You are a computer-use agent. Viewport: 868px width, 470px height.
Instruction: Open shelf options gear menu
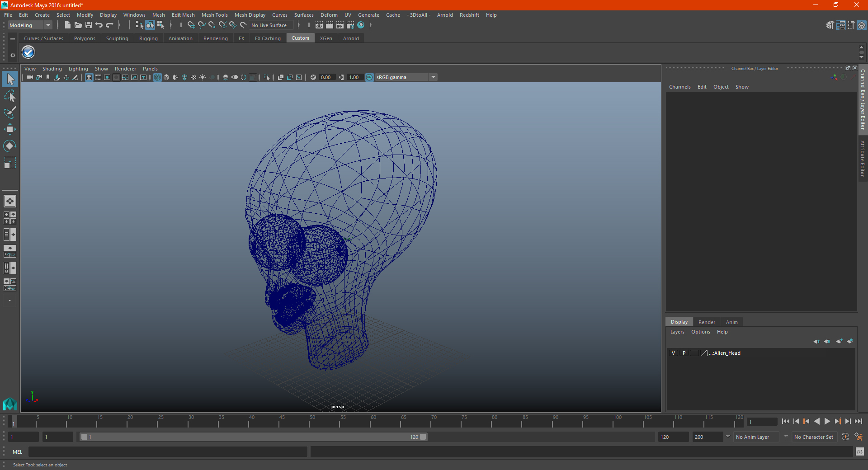(13, 55)
